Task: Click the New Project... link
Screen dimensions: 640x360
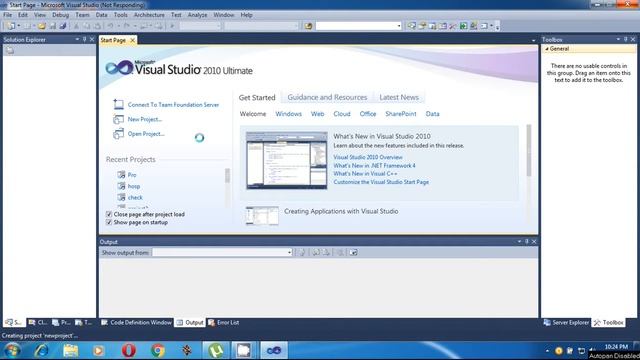Action: 144,119
